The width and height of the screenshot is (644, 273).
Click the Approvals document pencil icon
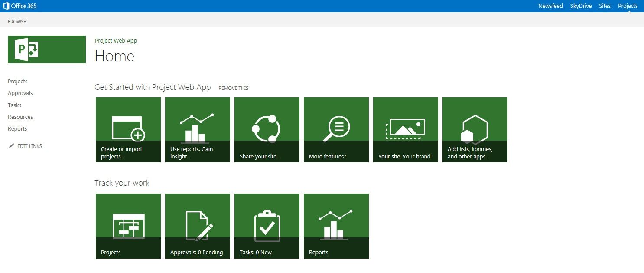coord(199,226)
